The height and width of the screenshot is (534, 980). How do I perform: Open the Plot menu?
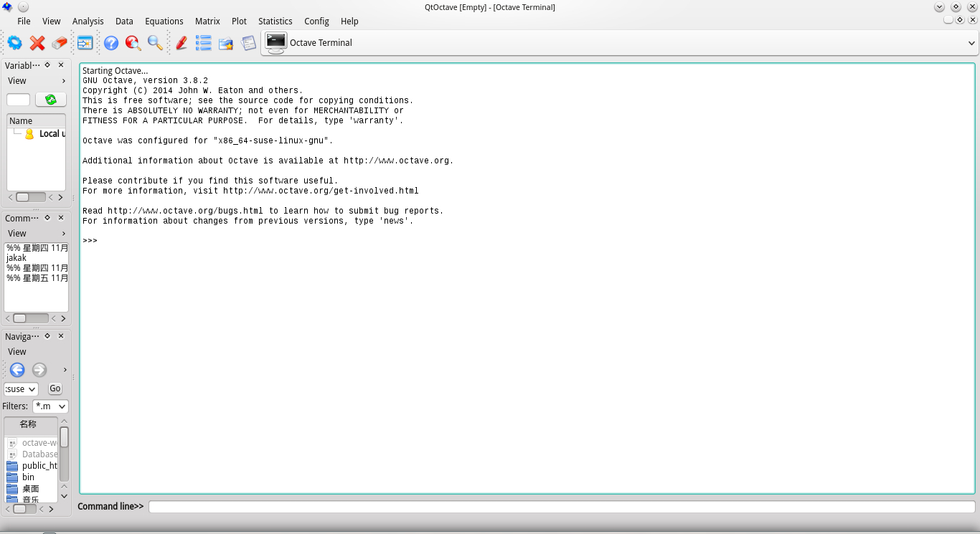pyautogui.click(x=239, y=22)
